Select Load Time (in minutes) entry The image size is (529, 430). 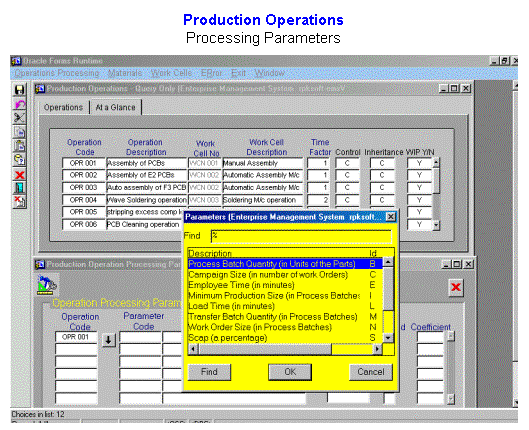285,306
